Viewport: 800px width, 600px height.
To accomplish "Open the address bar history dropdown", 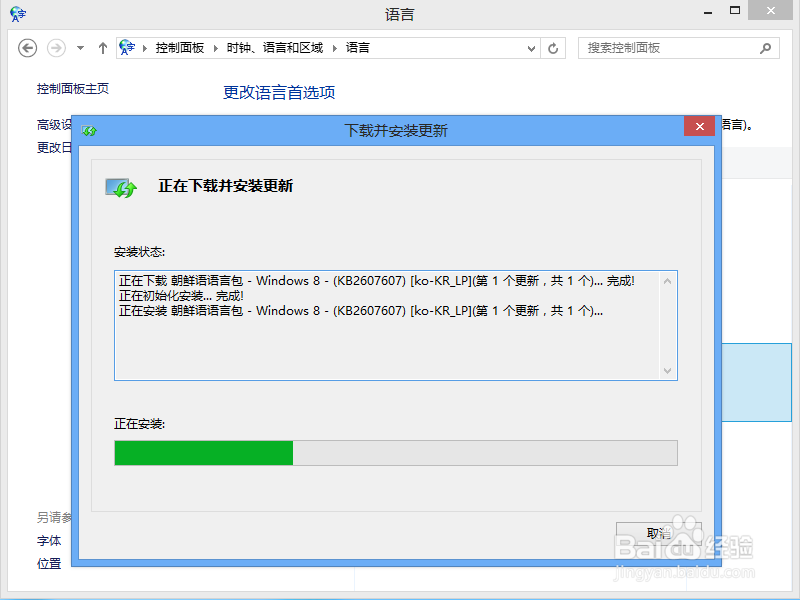I will click(531, 48).
